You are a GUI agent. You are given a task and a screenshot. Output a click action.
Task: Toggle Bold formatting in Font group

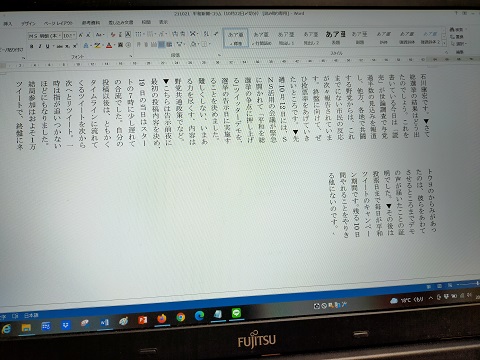(x=31, y=46)
